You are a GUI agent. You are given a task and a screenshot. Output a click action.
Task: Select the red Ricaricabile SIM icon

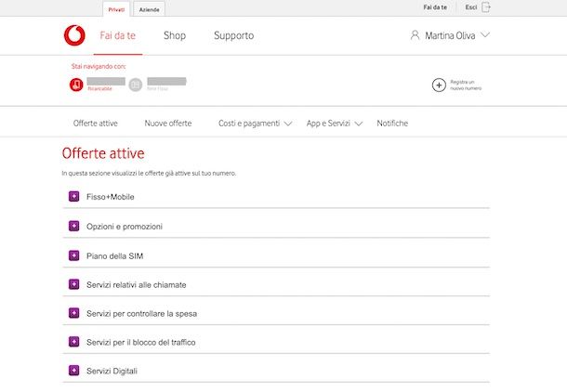[76, 85]
